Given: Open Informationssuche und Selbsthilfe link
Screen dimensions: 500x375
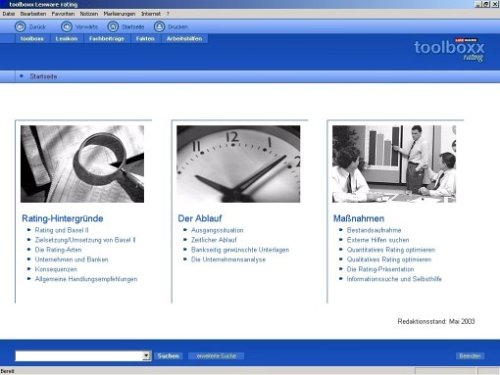Looking at the screenshot, I should tap(394, 279).
